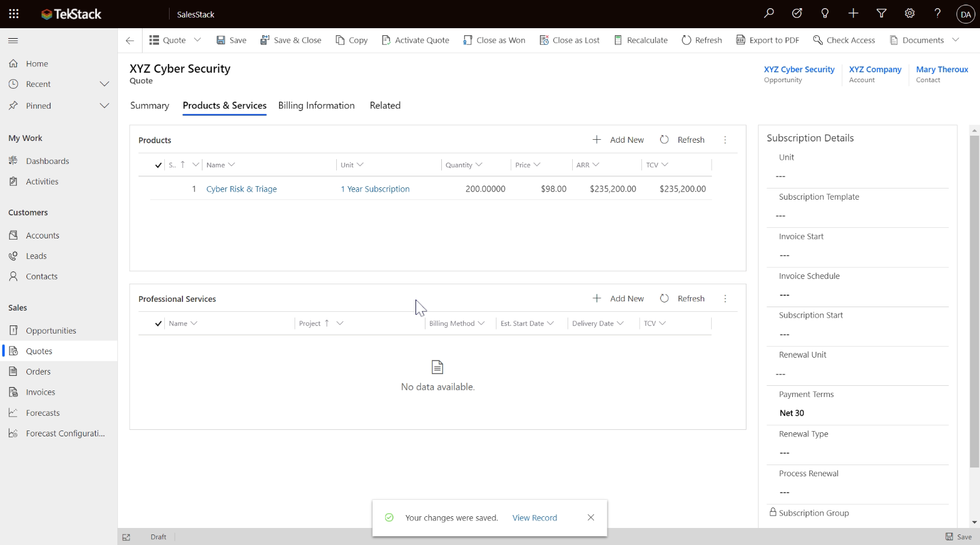The height and width of the screenshot is (545, 980).
Task: Click Save & Close command
Action: (290, 40)
